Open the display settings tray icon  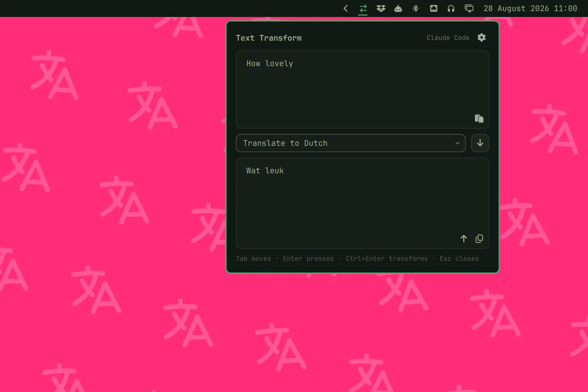(x=469, y=8)
